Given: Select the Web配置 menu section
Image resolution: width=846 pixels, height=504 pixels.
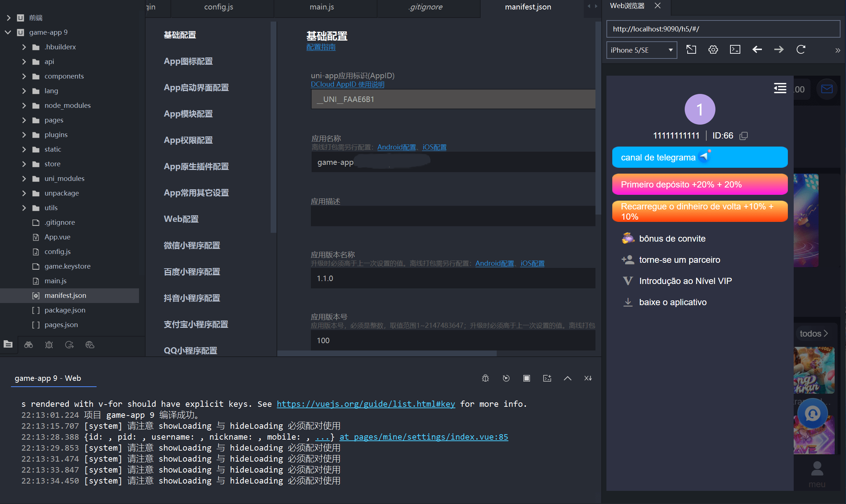Looking at the screenshot, I should pyautogui.click(x=181, y=219).
